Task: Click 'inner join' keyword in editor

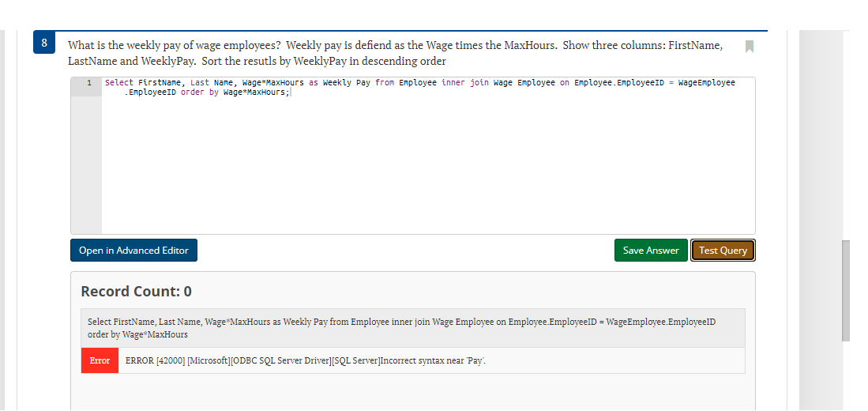Action: tap(465, 82)
